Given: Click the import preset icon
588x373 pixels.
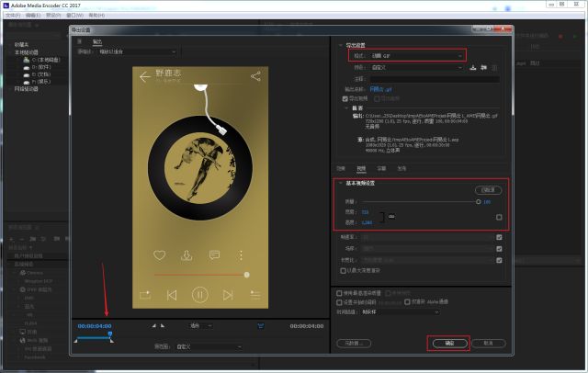Looking at the screenshot, I should coord(484,67).
